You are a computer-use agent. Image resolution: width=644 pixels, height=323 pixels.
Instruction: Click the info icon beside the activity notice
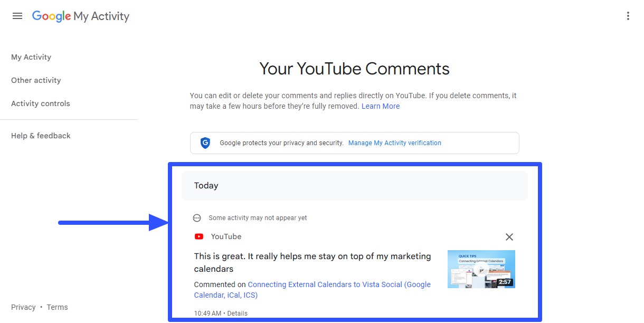pyautogui.click(x=196, y=217)
